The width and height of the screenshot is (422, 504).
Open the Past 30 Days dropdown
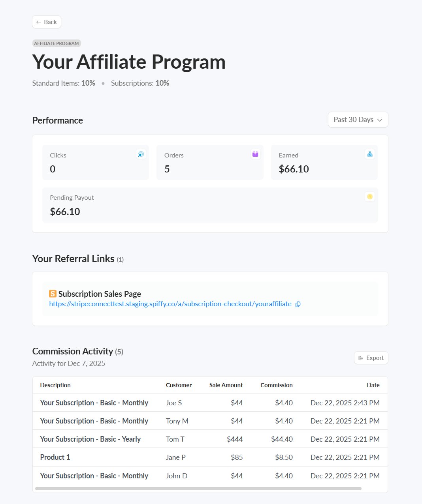tap(358, 120)
